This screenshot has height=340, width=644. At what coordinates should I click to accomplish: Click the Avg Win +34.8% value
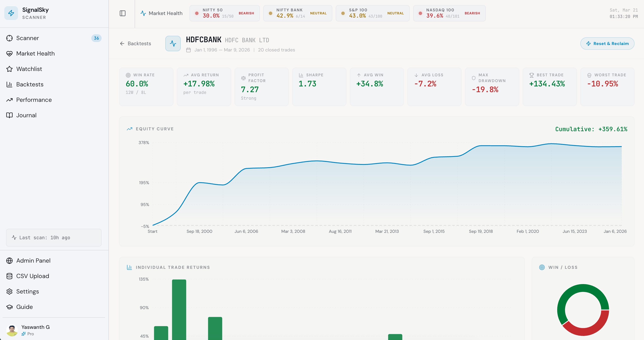click(x=370, y=84)
